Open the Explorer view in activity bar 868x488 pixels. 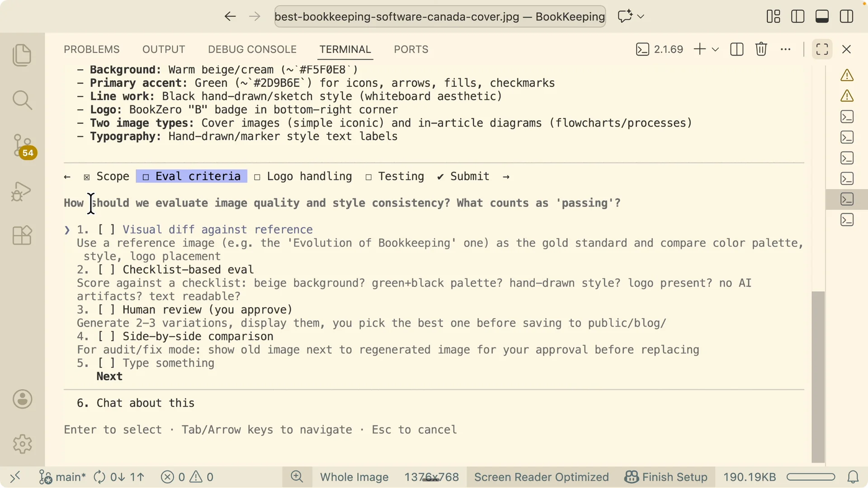[22, 55]
